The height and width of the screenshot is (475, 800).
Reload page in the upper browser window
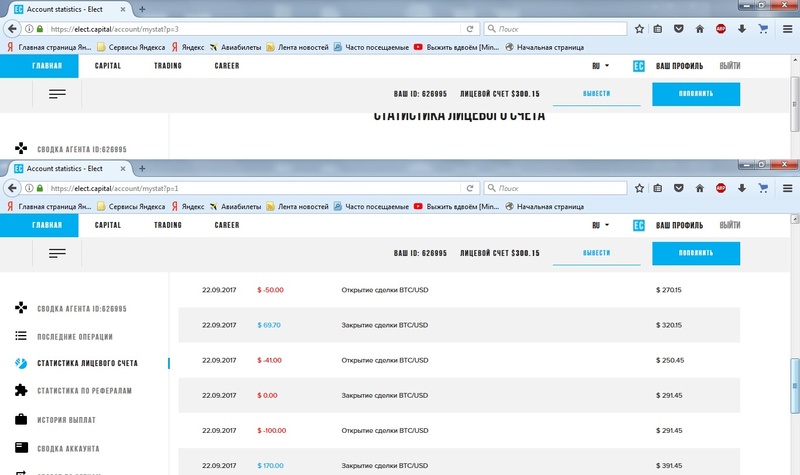pos(470,29)
